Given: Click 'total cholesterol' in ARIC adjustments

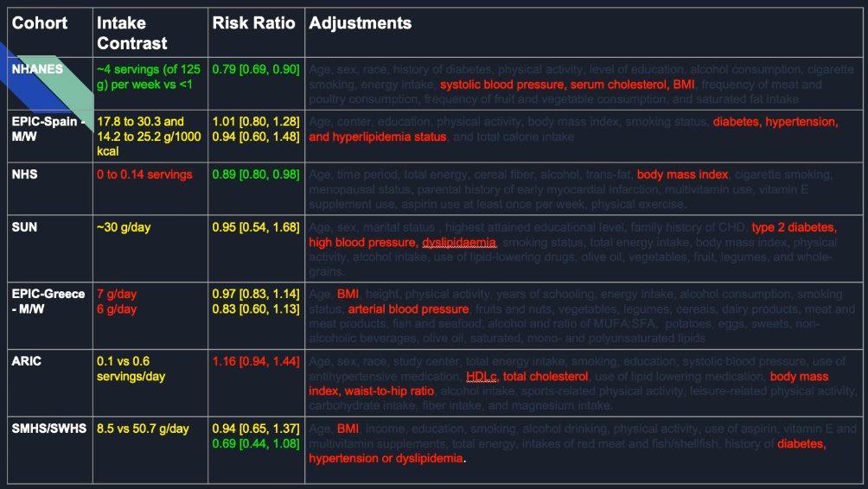Looking at the screenshot, I should [x=546, y=377].
